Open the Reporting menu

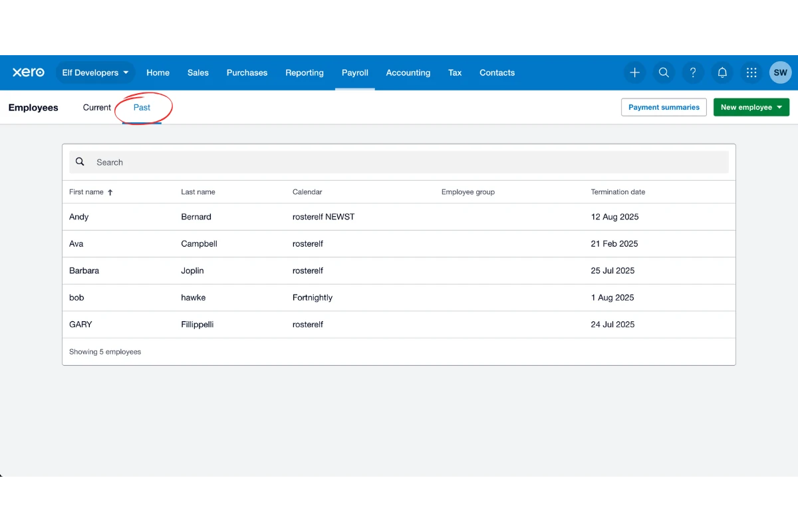tap(305, 72)
